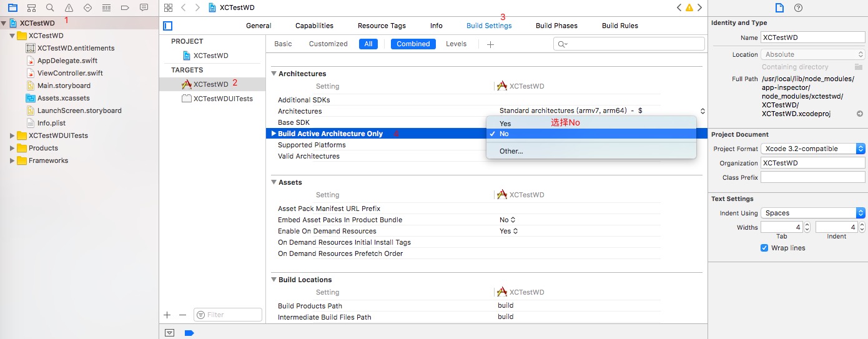868x339 pixels.
Task: Open the Test navigator diamond icon
Action: coord(87,7)
